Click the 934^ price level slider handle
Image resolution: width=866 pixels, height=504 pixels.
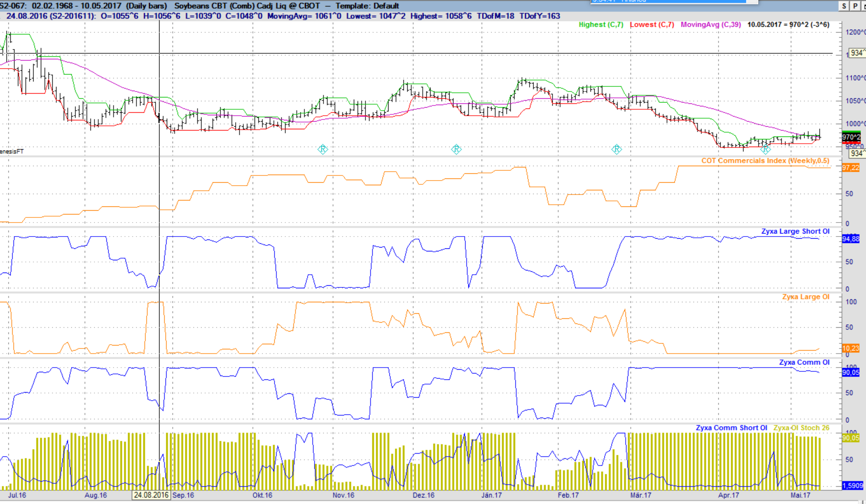[856, 53]
